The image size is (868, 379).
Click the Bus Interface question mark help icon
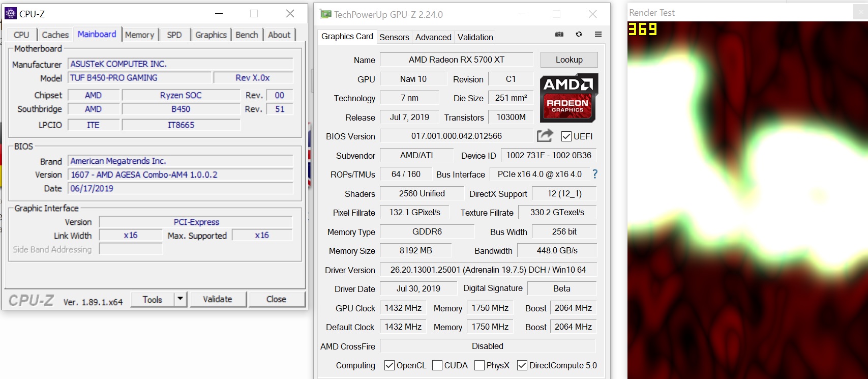pyautogui.click(x=594, y=174)
